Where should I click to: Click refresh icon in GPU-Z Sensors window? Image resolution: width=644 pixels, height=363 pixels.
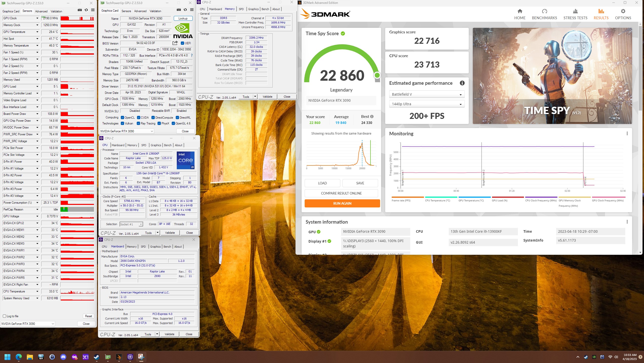[86, 10]
